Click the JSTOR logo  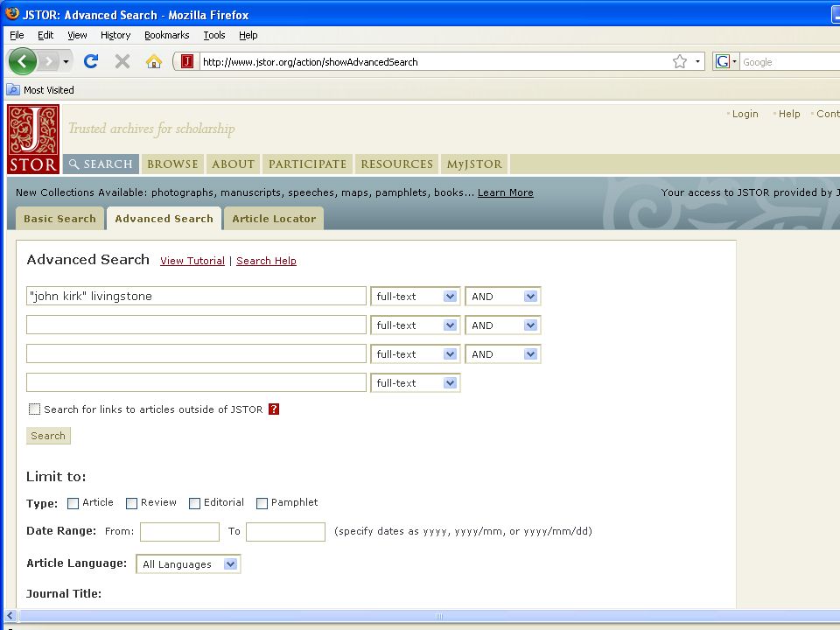[x=33, y=139]
